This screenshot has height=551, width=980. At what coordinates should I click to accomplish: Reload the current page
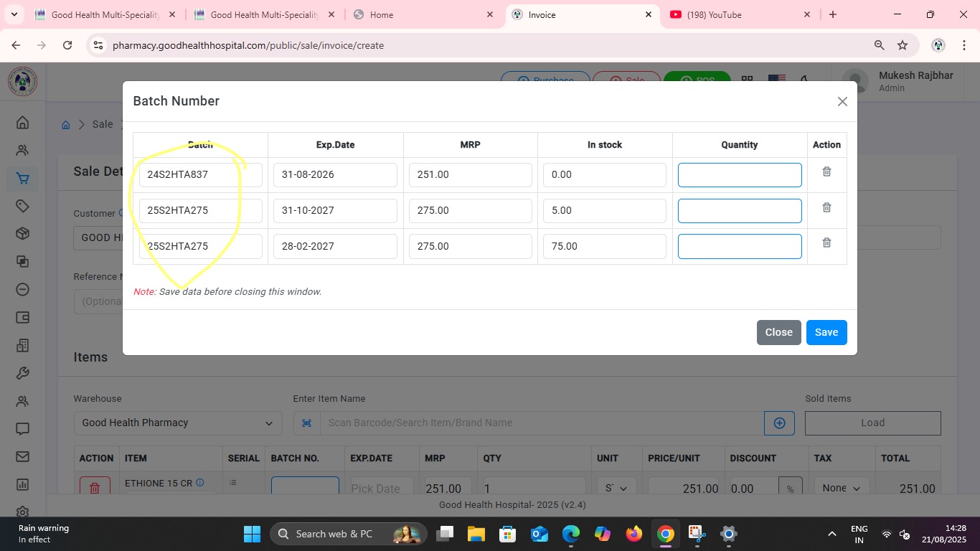[x=67, y=45]
